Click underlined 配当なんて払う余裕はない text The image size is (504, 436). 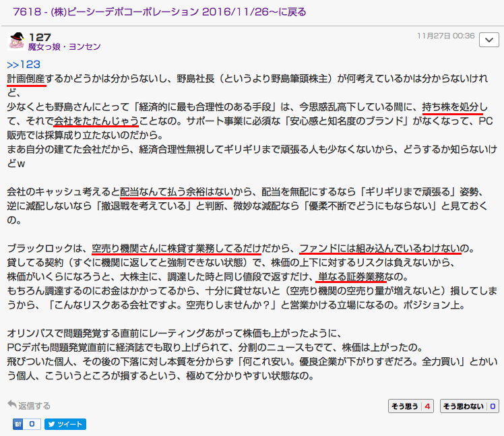pyautogui.click(x=177, y=193)
